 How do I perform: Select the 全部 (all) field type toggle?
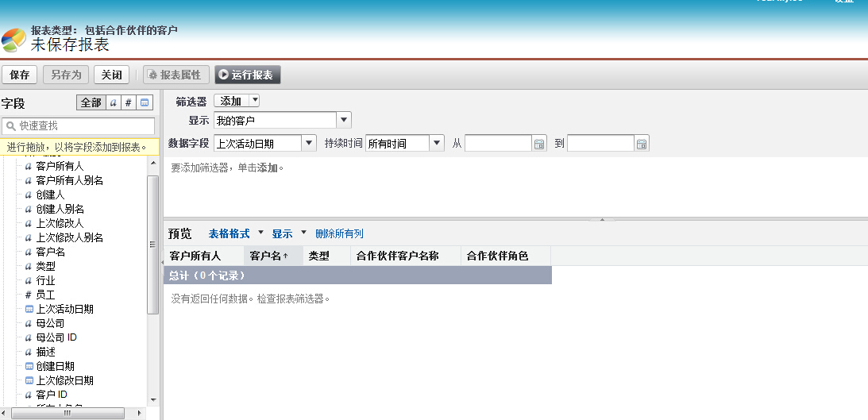point(91,103)
